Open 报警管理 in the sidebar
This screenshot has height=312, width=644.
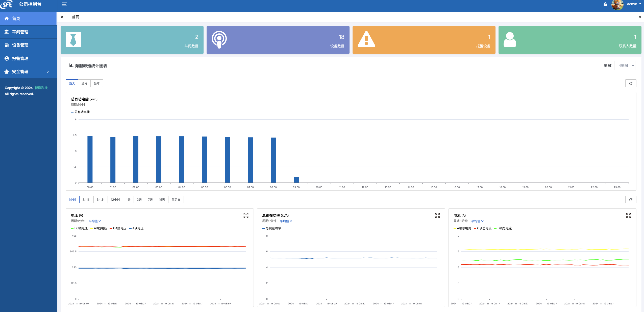click(20, 59)
